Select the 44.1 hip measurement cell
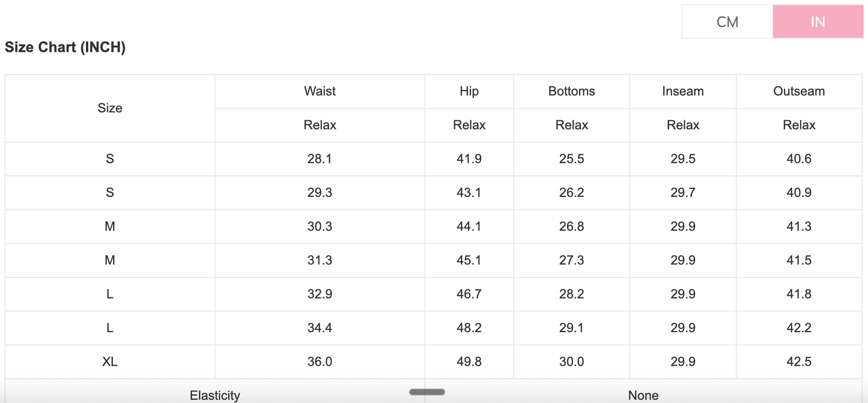The width and height of the screenshot is (868, 403). tap(469, 226)
